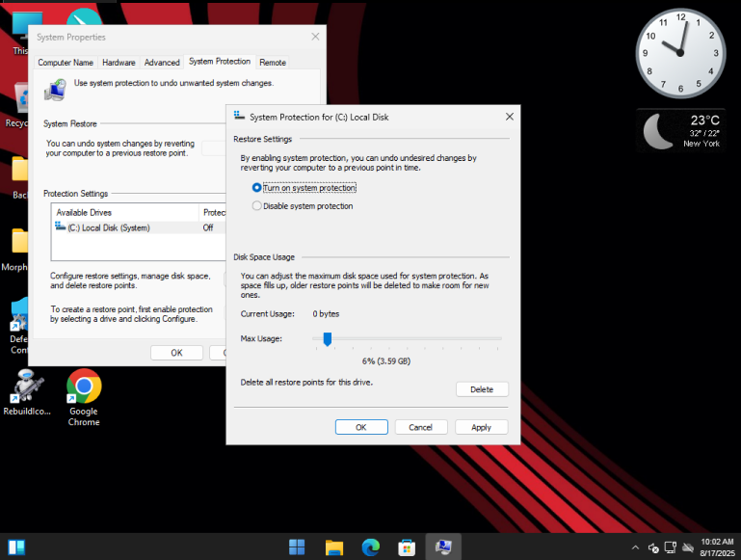Open the widgets panel taskbar icon
The height and width of the screenshot is (560, 741).
coord(16,547)
